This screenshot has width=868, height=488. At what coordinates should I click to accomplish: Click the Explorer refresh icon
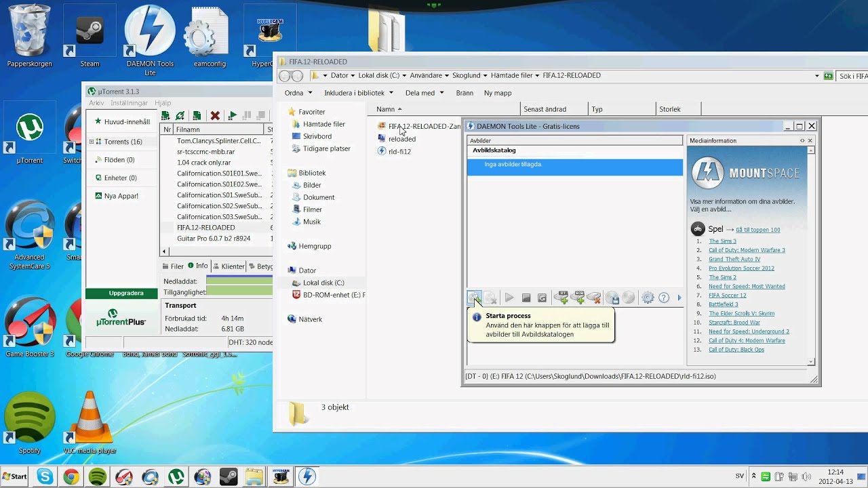(x=828, y=76)
